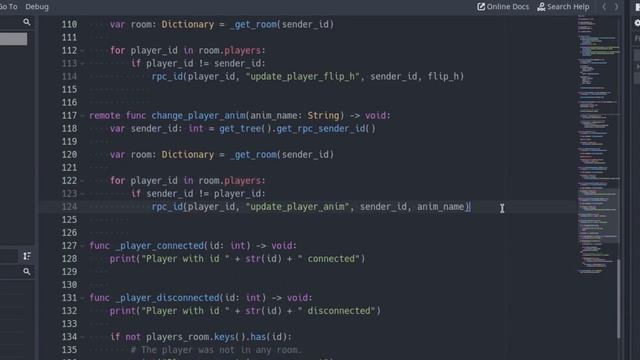Click room.players on line 112
The height and width of the screenshot is (360, 640).
coord(229,50)
